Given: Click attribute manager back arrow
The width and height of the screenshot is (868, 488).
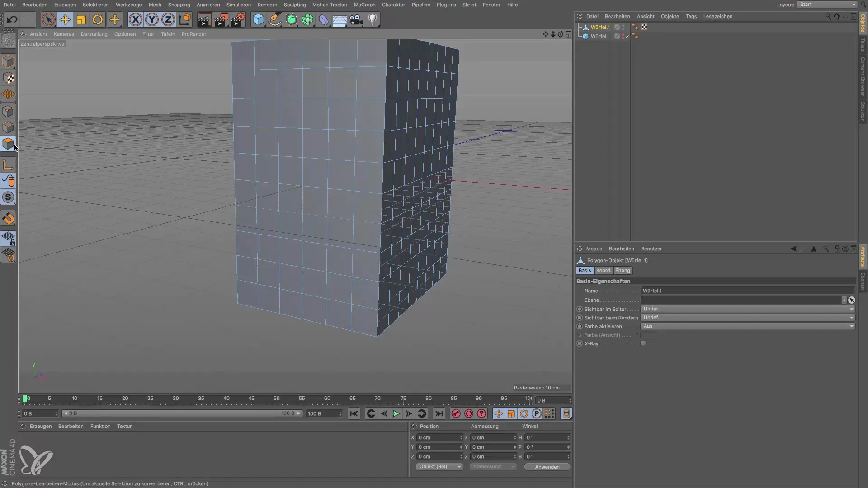Looking at the screenshot, I should (793, 249).
